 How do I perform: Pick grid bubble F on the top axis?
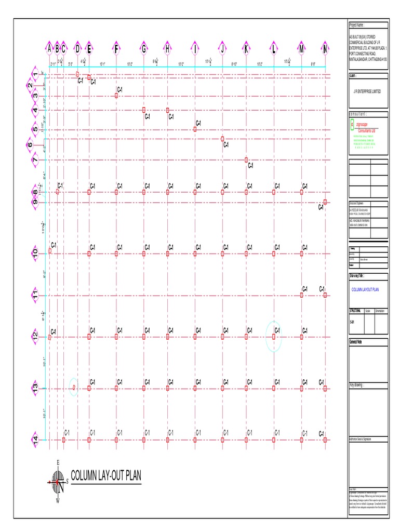pyautogui.click(x=116, y=49)
